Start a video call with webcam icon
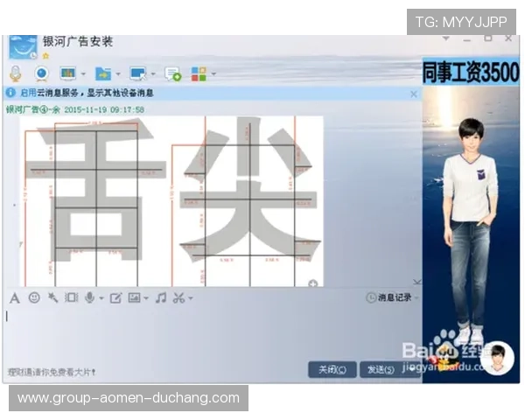Image resolution: width=525 pixels, height=420 pixels. click(x=42, y=73)
